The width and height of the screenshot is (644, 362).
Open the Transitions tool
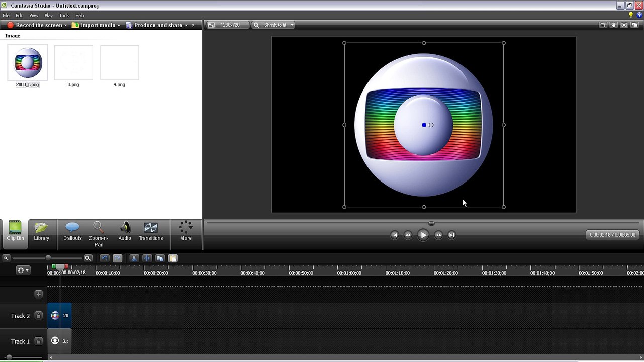tap(151, 232)
